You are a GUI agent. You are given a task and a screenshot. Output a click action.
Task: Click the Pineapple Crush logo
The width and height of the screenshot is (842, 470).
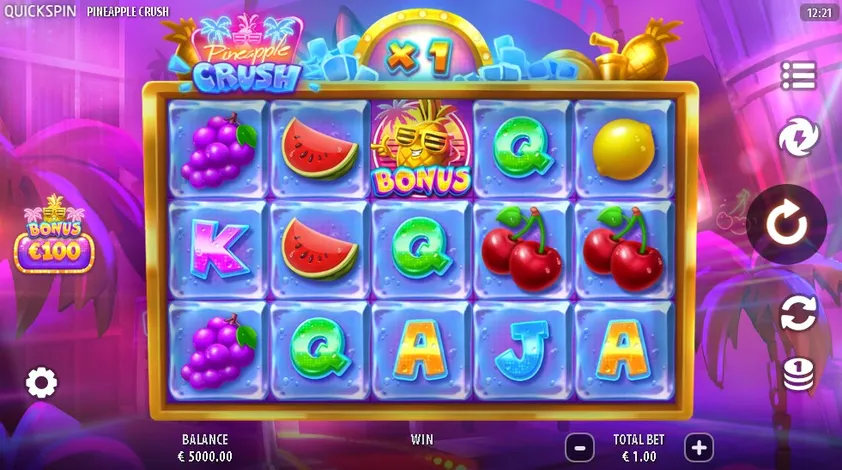245,54
